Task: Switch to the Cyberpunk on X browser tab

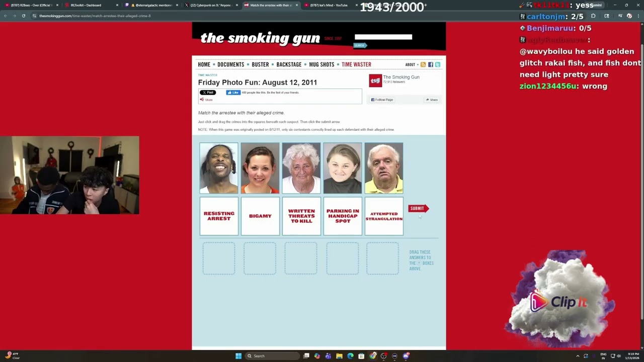Action: point(210,5)
